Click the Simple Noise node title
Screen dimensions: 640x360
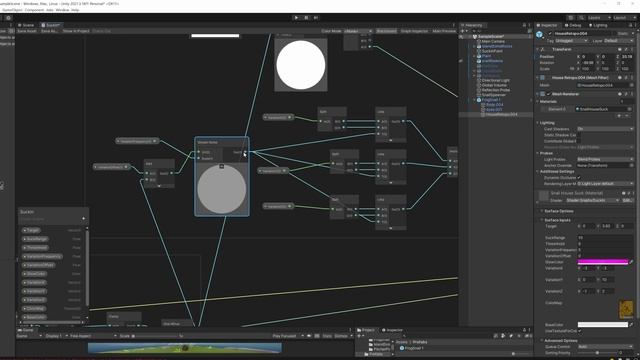pos(207,142)
